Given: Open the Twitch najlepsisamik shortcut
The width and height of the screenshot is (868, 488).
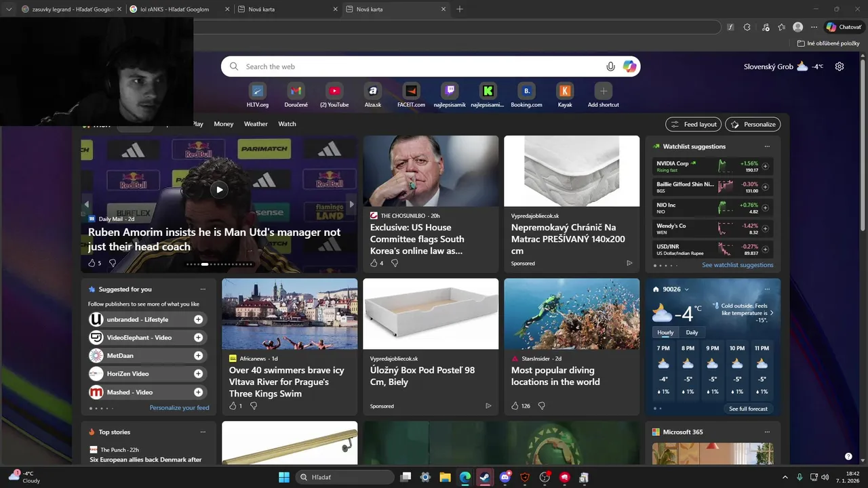Looking at the screenshot, I should [x=450, y=90].
